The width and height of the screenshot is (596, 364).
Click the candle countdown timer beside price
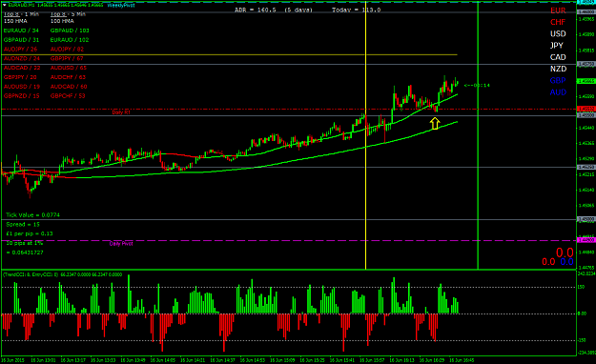[x=477, y=86]
